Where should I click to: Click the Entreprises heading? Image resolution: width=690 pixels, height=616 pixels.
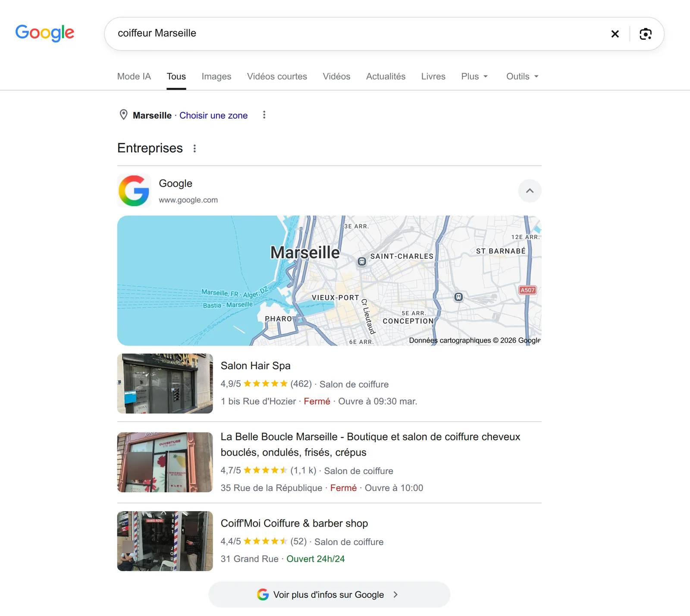150,148
